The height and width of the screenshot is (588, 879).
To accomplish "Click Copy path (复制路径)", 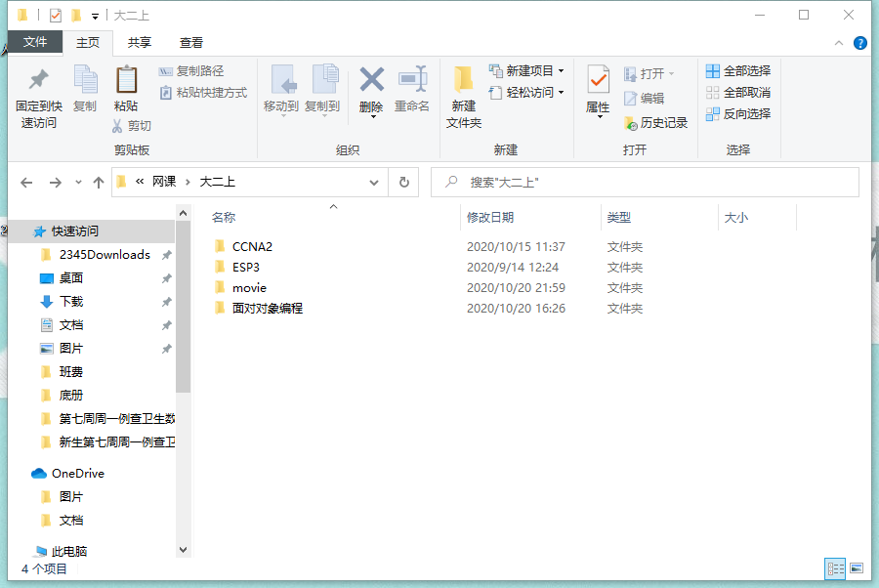I will click(191, 71).
